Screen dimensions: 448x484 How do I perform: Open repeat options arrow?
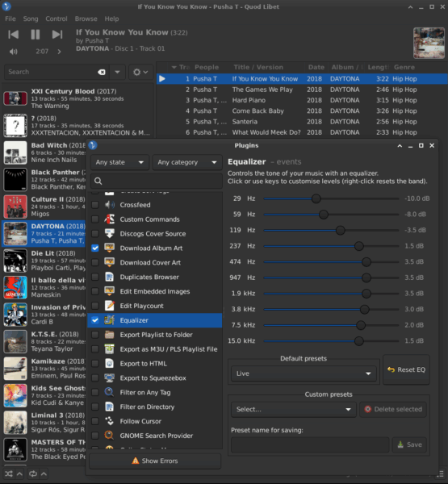click(x=44, y=474)
